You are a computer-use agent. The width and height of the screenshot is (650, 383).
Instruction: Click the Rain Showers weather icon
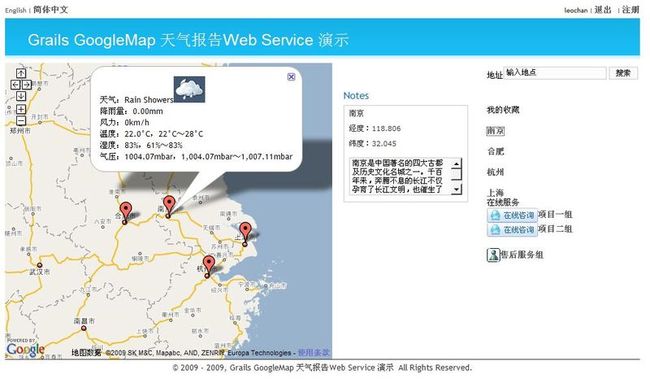click(189, 89)
